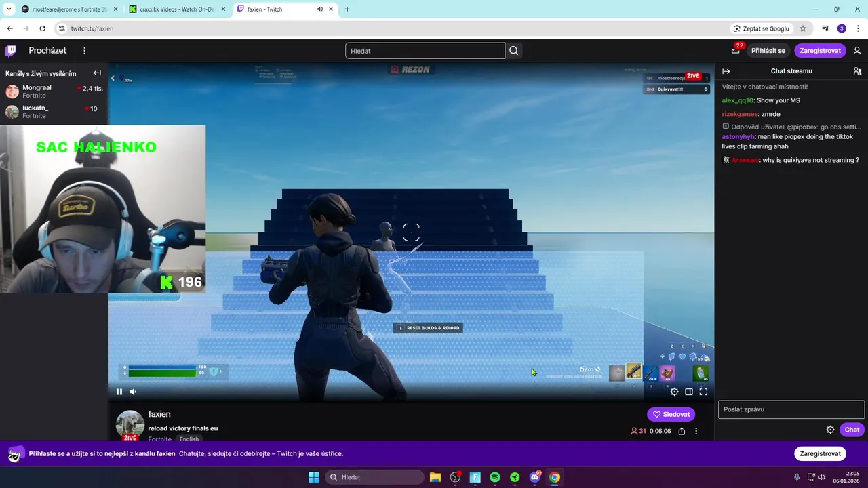The image size is (868, 488).
Task: Open Mongraal's live channel in sidebar
Action: 54,91
